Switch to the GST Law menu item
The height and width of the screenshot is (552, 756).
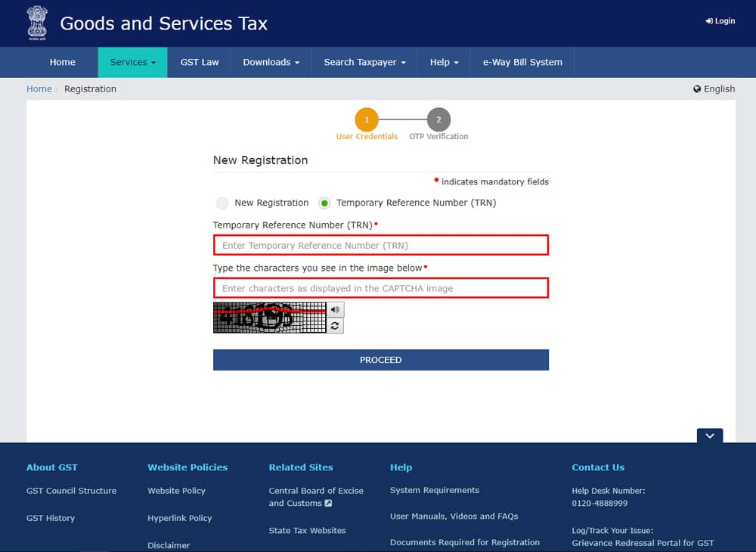coord(199,62)
